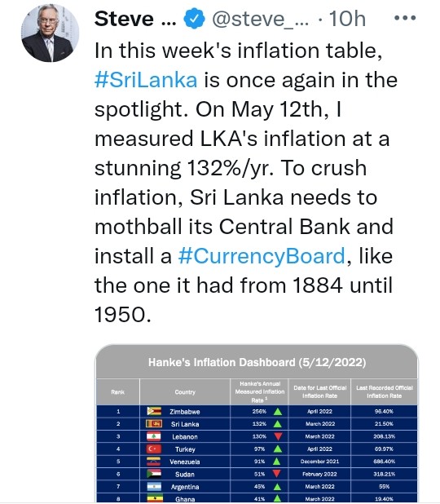
Task: Click red down arrow beside Lebanon 130%
Action: [x=278, y=436]
